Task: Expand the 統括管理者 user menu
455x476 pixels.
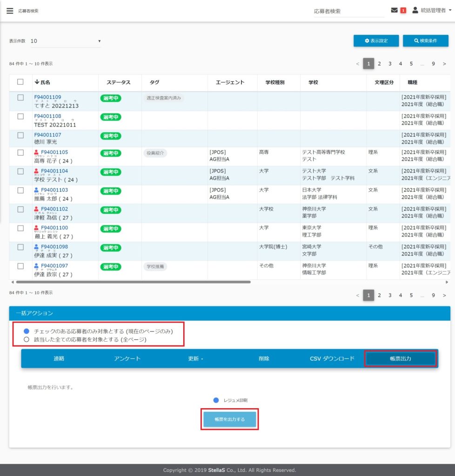Action: click(432, 10)
